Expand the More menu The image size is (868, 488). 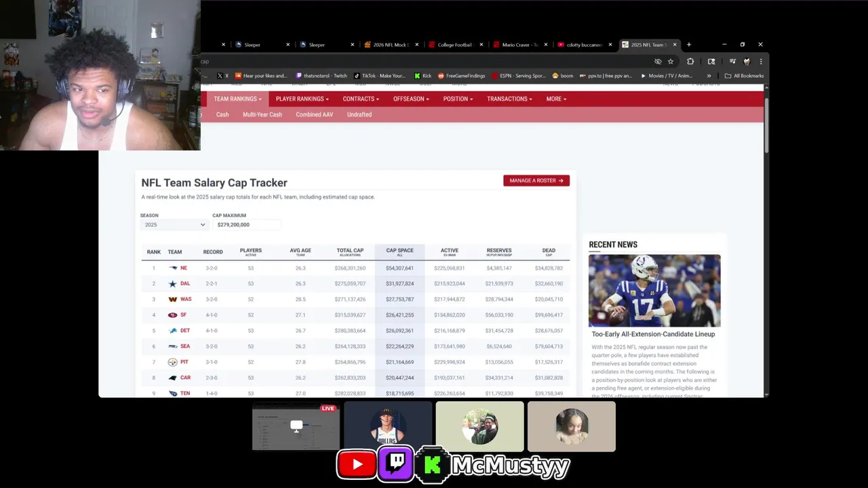[x=556, y=99]
